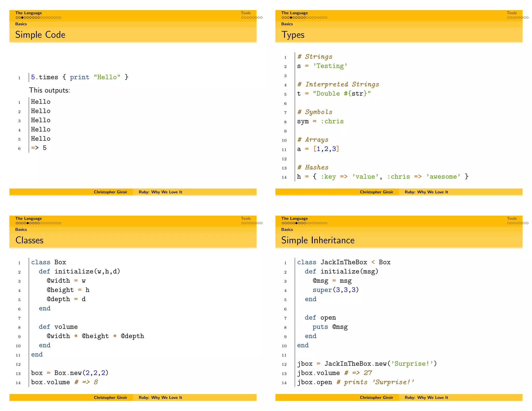The width and height of the screenshot is (532, 411).
Task: Click the filled progress dot on Simple Code slide
Action: (x=22, y=18)
